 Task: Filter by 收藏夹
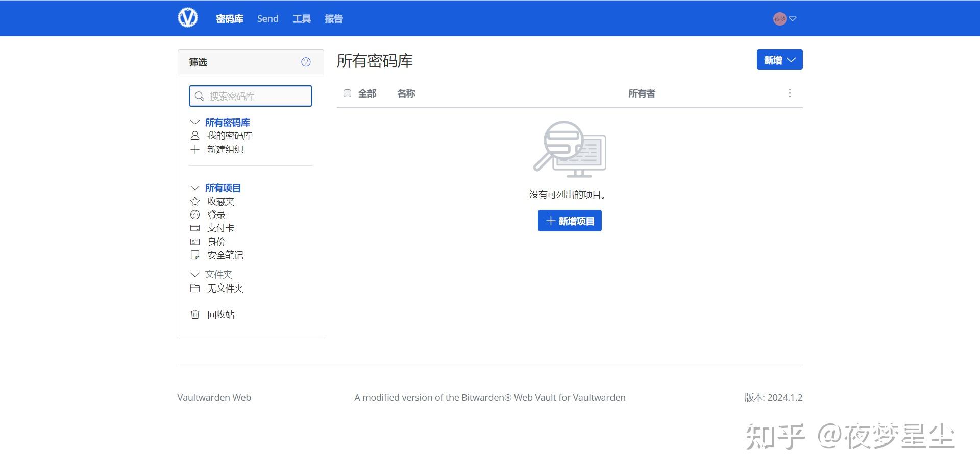click(x=221, y=202)
